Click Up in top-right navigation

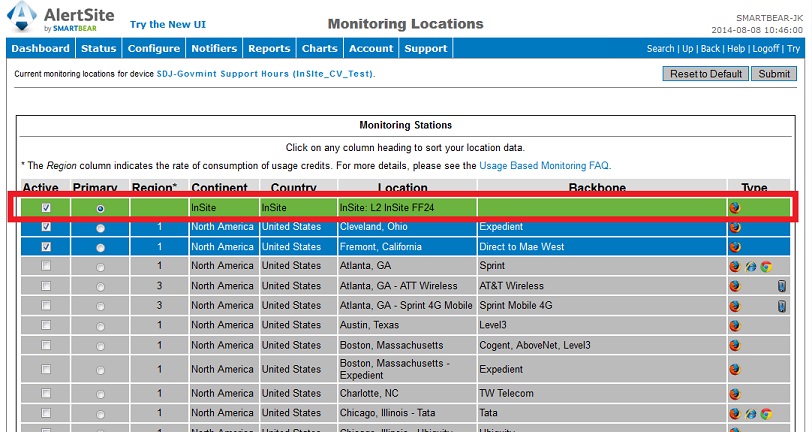(x=688, y=48)
